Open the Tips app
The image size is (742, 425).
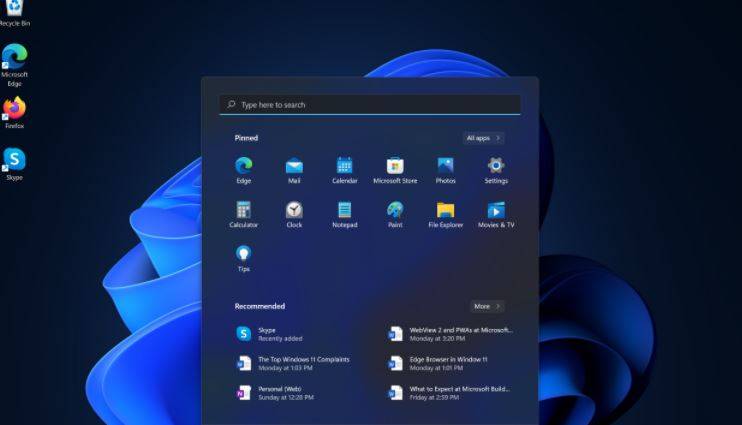click(244, 258)
